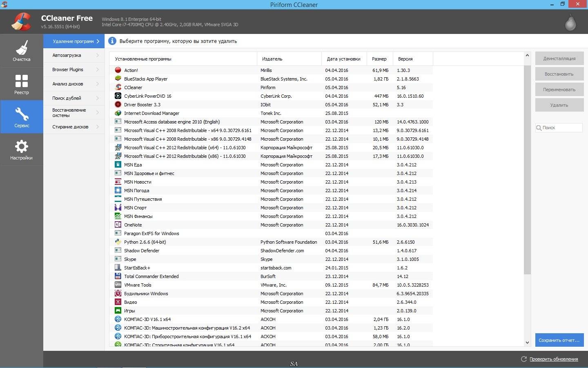Sort by Дата установки column header
588x368 pixels.
tap(344, 59)
